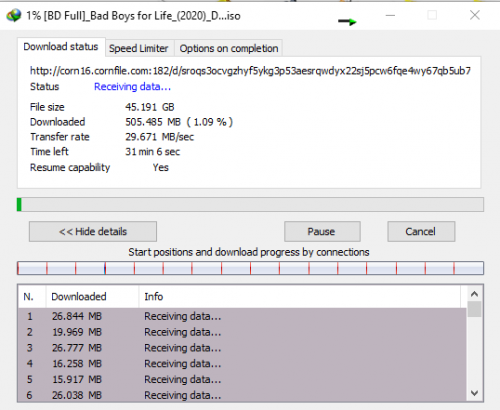Open the Speed Limiter tab
The image size is (500, 410).
pos(139,48)
